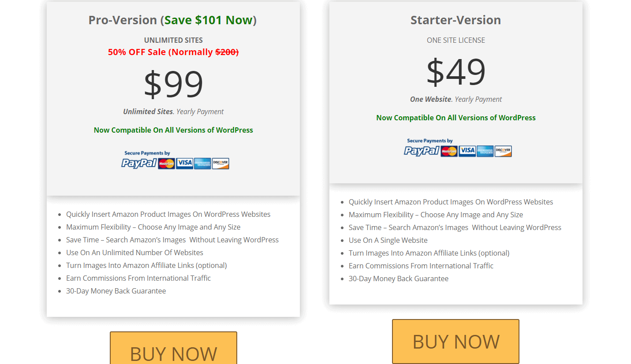This screenshot has height=364, width=631.
Task: Click "Use On A Single Website" list item
Action: click(x=388, y=240)
